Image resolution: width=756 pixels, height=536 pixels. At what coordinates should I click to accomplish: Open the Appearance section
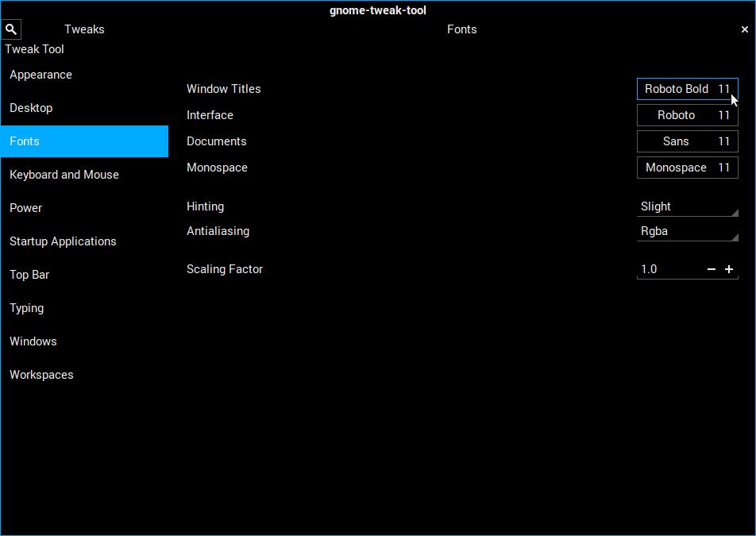point(40,75)
